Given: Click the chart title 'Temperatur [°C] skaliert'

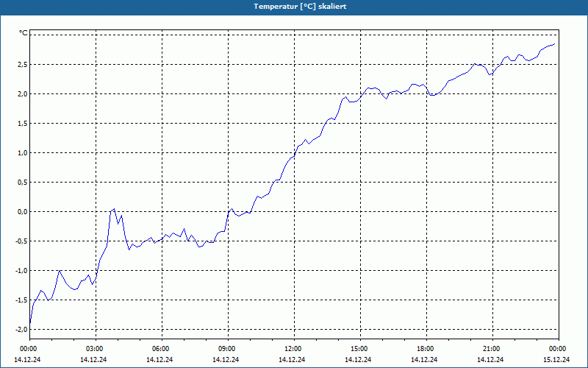Looking at the screenshot, I should pos(300,7).
